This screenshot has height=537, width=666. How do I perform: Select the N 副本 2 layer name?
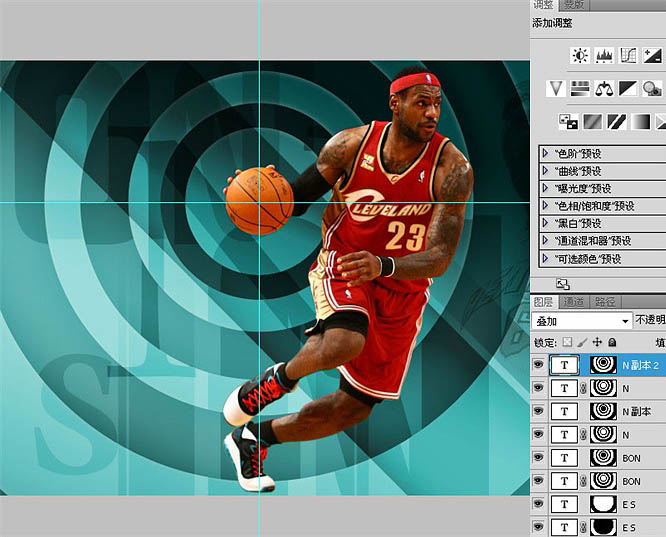(x=641, y=365)
